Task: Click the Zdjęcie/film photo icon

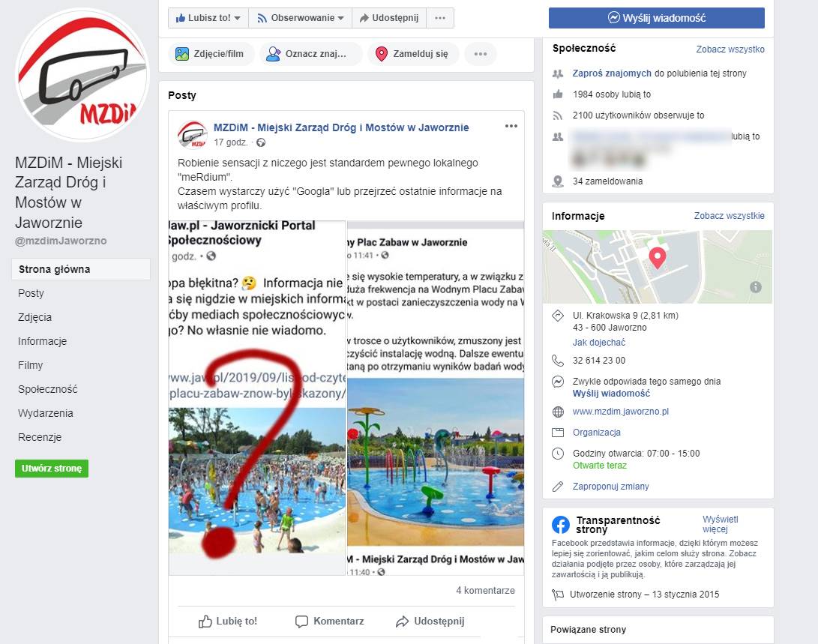Action: pyautogui.click(x=181, y=54)
